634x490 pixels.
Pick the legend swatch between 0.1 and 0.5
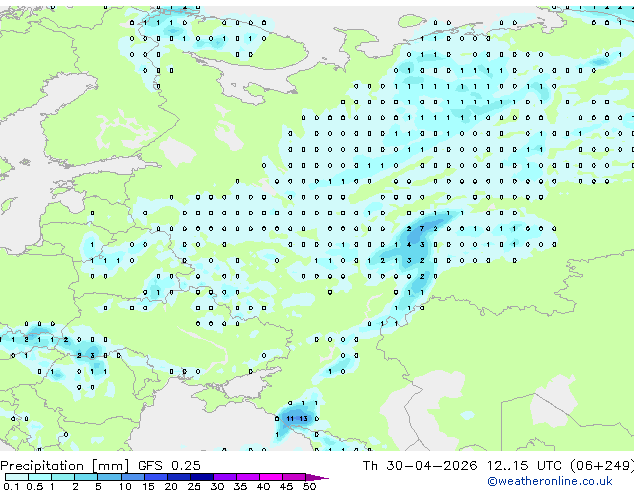coord(17,477)
